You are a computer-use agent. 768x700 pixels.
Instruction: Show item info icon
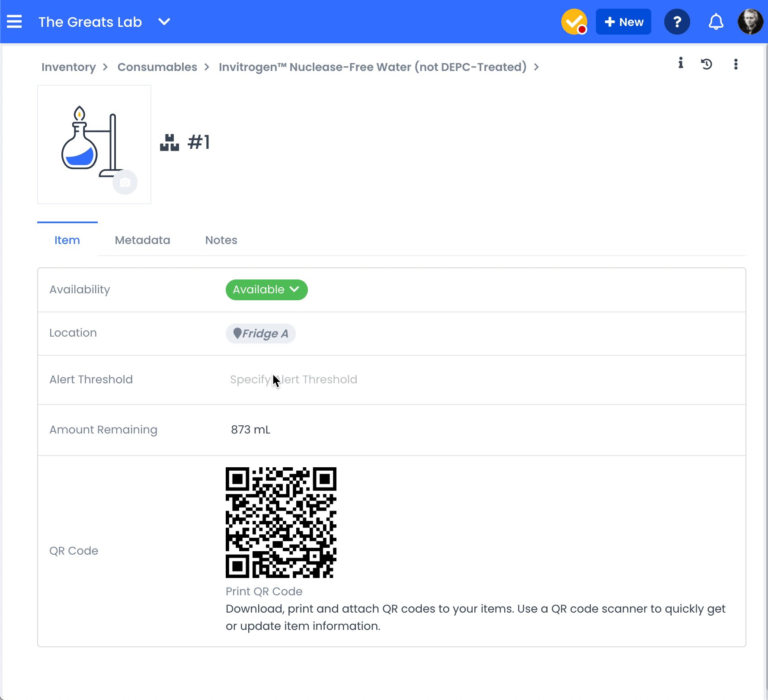coord(681,63)
